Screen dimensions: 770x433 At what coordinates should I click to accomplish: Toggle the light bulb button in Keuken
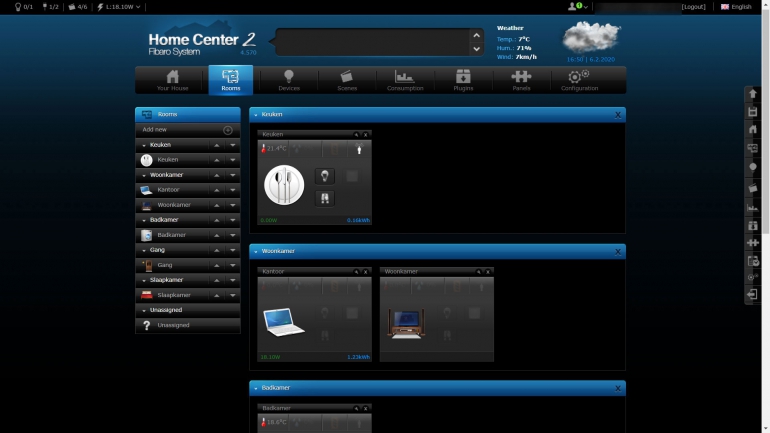[x=325, y=176]
